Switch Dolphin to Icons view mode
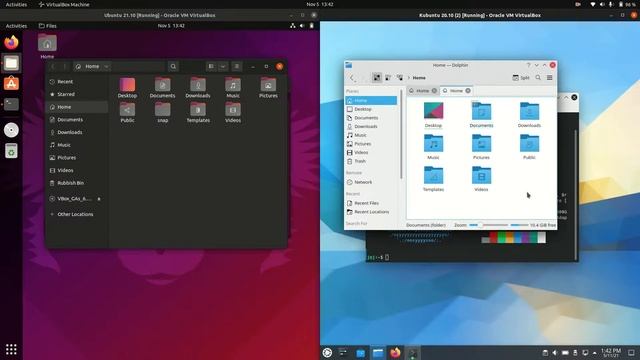The width and height of the screenshot is (640, 360). [x=377, y=78]
